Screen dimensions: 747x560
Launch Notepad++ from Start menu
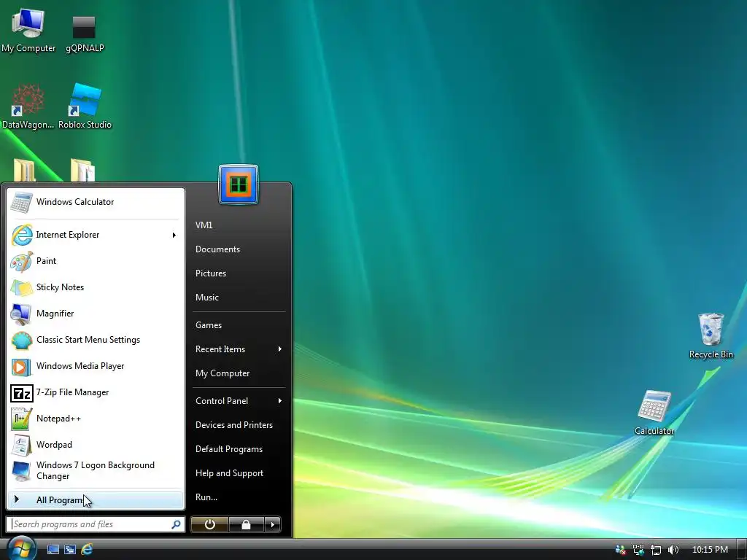pyautogui.click(x=96, y=418)
